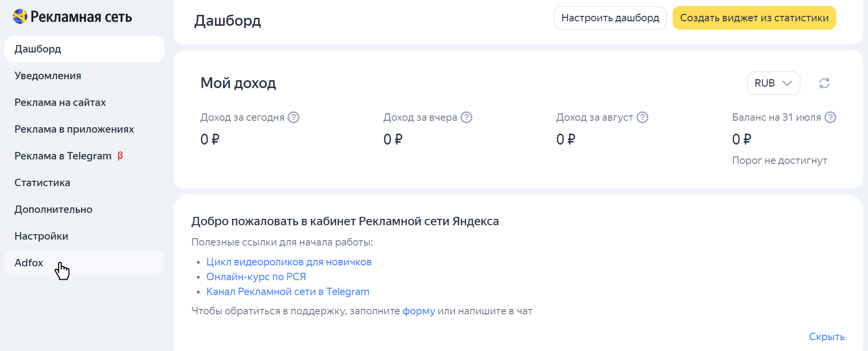Click the Мой доход heading

(238, 83)
